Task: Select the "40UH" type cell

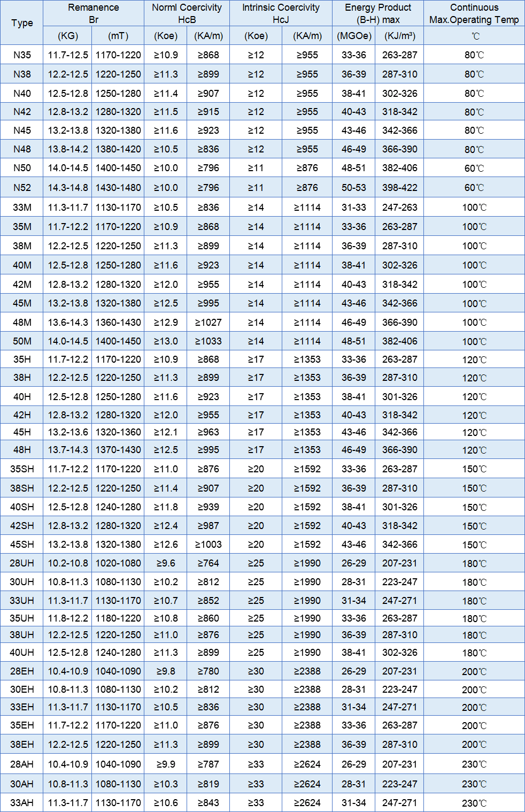Action: click(x=22, y=652)
